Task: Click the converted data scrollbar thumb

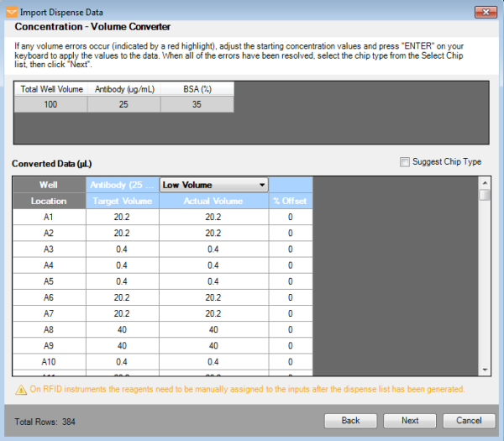Action: [x=485, y=195]
